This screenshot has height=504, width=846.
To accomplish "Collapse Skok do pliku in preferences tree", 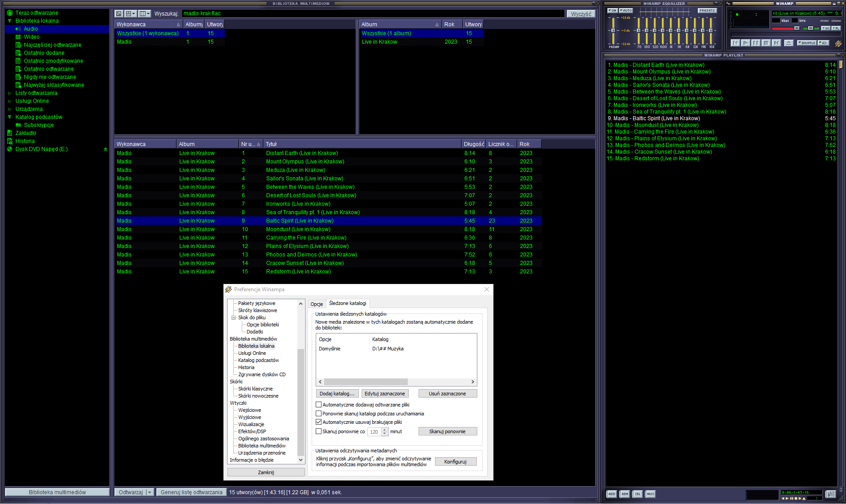I will click(x=233, y=317).
